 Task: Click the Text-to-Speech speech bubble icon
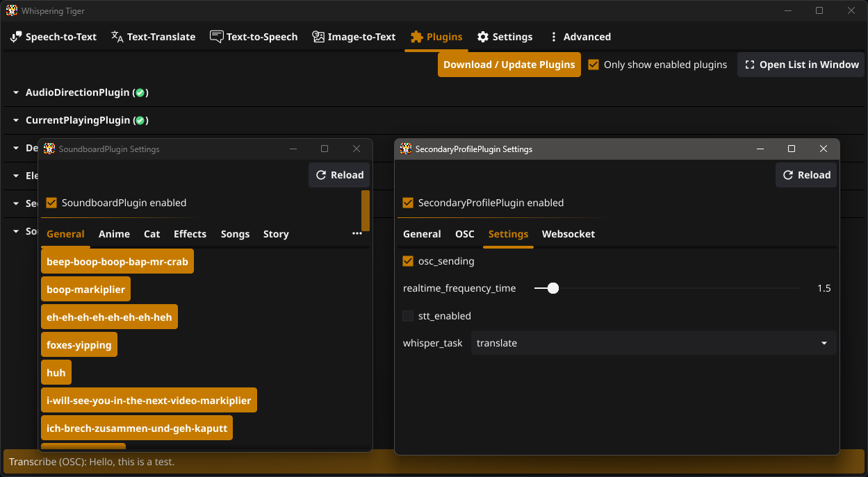(216, 36)
